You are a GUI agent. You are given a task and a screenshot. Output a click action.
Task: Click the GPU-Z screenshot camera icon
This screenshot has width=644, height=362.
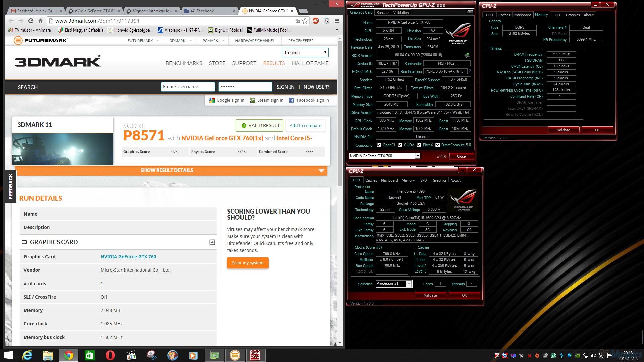(x=470, y=12)
